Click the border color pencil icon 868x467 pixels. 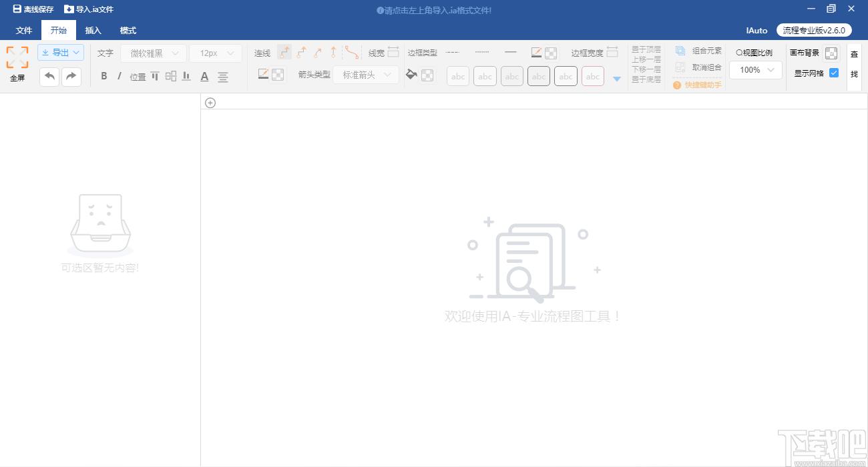[536, 53]
